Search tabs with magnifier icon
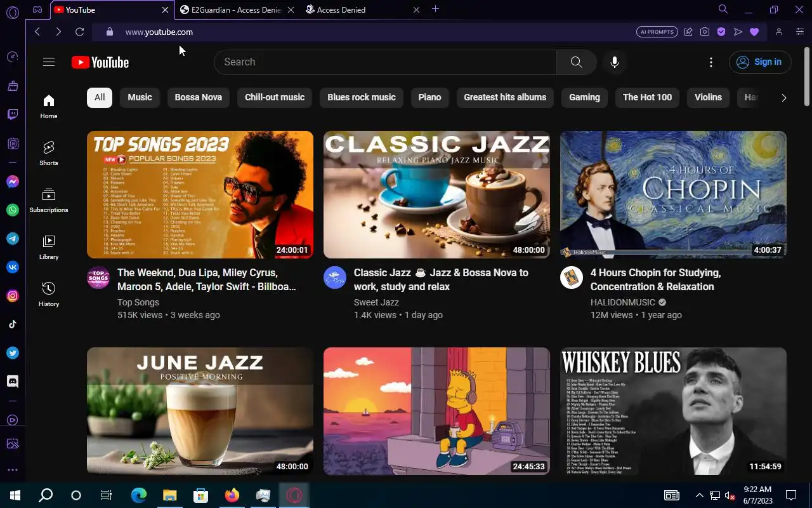 coord(723,10)
